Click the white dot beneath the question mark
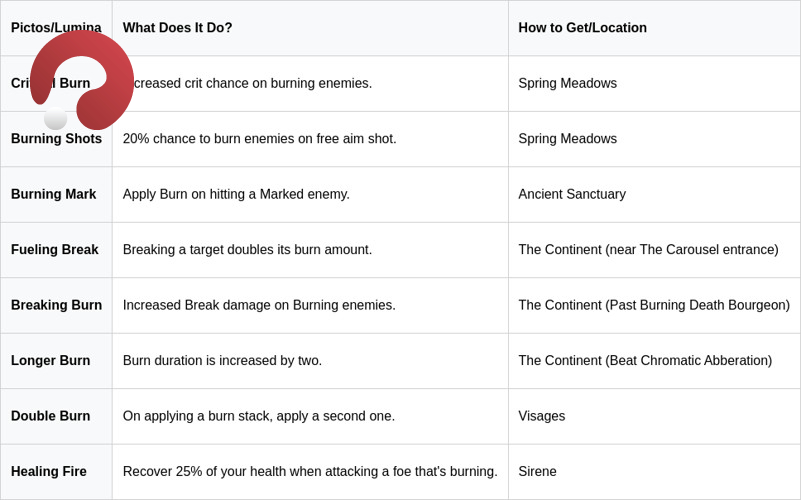Image resolution: width=801 pixels, height=500 pixels. [56, 118]
